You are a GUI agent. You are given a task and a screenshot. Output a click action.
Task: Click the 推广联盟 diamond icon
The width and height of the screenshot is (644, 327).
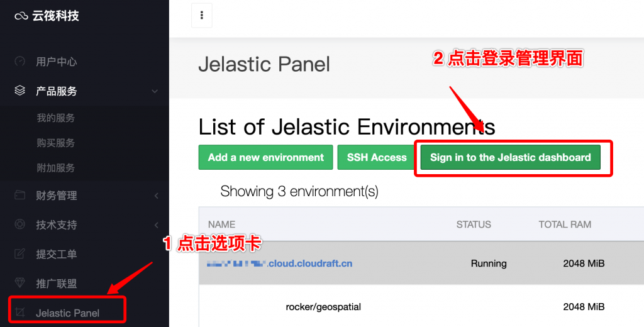[x=20, y=284]
